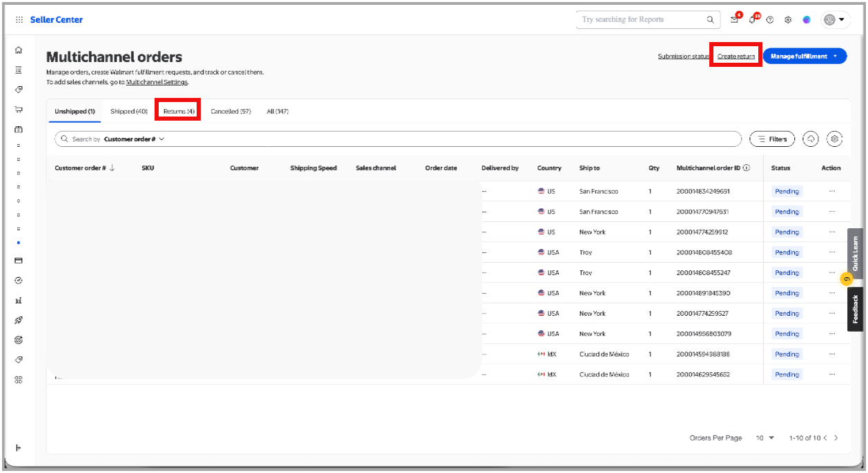Click order ID 200014891845390
The height and width of the screenshot is (473, 868).
click(x=703, y=293)
